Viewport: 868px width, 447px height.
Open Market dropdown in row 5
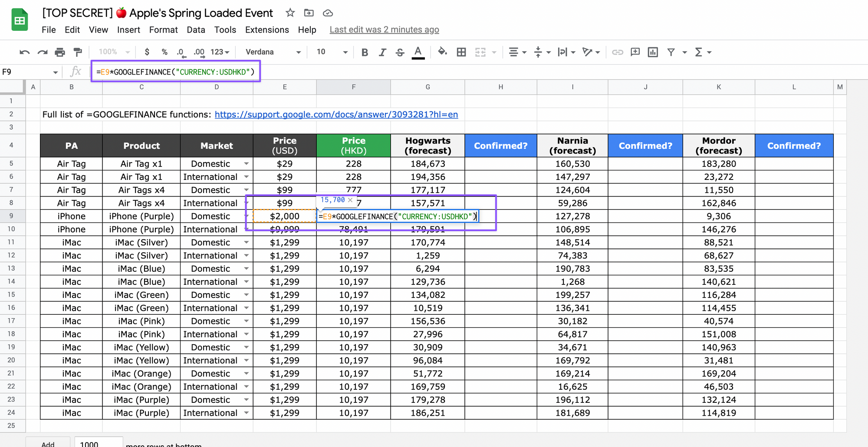pyautogui.click(x=246, y=164)
